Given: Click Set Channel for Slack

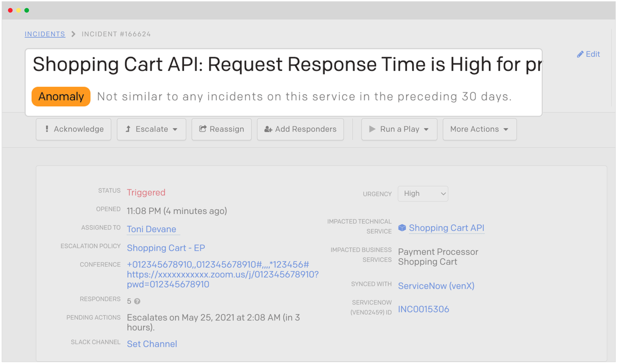Looking at the screenshot, I should [x=152, y=344].
